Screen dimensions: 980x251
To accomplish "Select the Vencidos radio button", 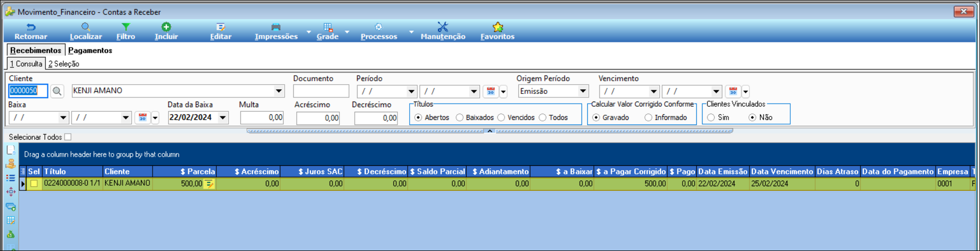I will (501, 118).
